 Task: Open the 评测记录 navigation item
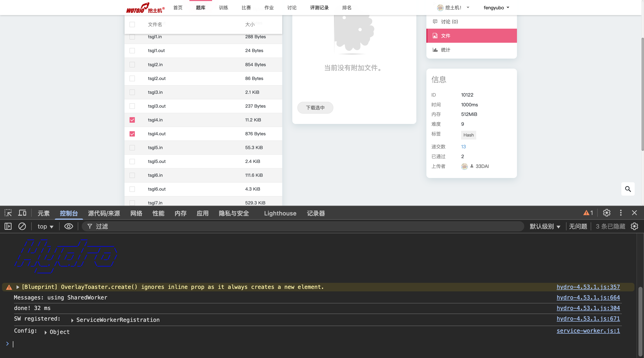tap(319, 8)
